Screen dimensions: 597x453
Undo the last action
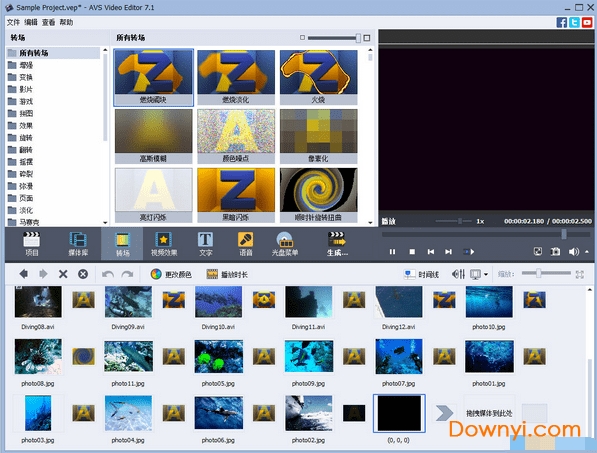108,274
